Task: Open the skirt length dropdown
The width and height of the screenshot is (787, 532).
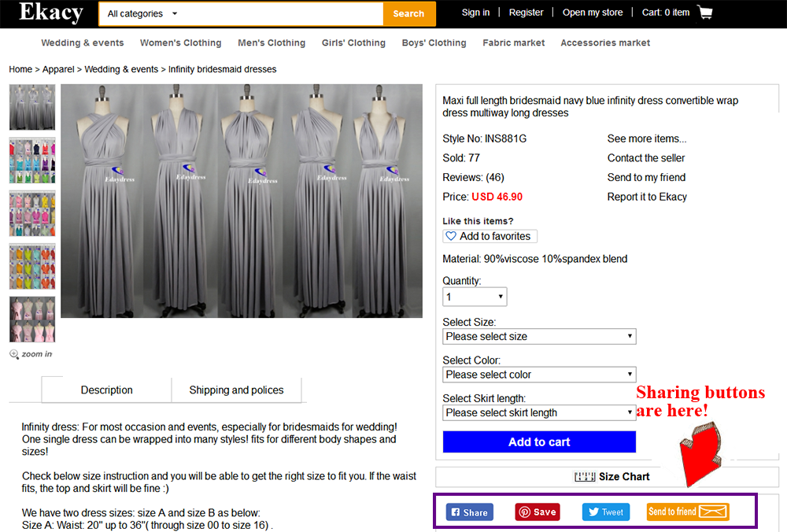Action: [539, 413]
